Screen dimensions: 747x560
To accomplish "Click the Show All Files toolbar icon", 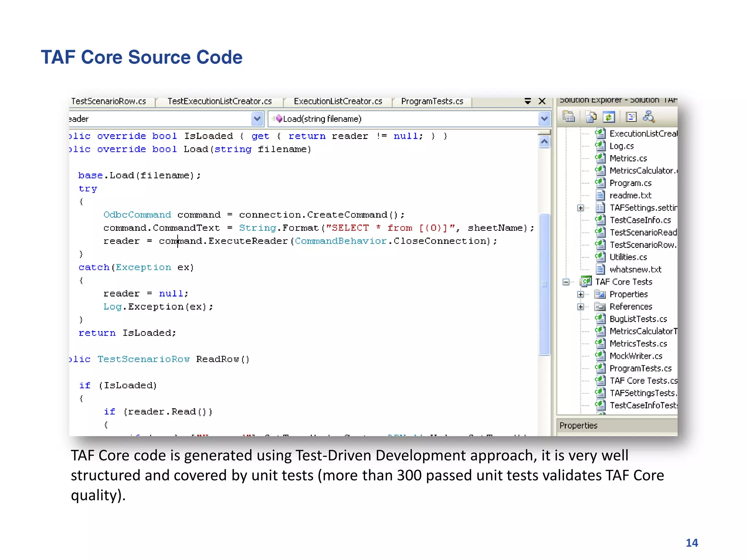I will 591,117.
